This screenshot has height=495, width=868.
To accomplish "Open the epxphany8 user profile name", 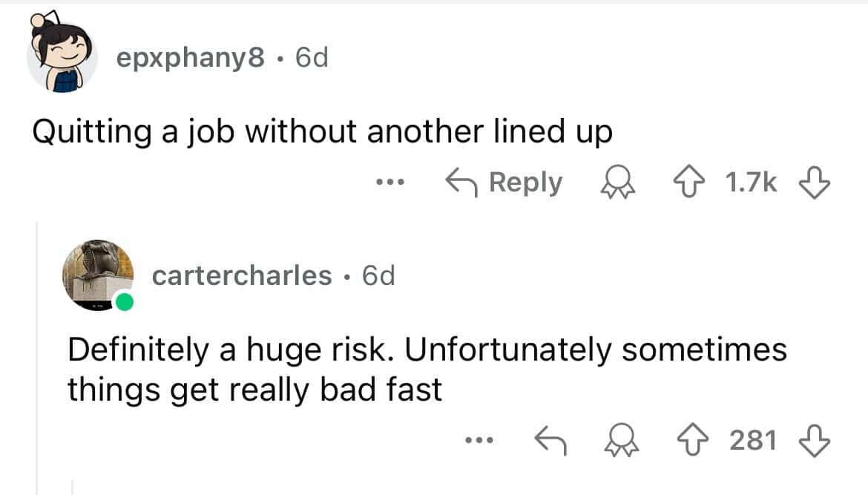I will (190, 58).
